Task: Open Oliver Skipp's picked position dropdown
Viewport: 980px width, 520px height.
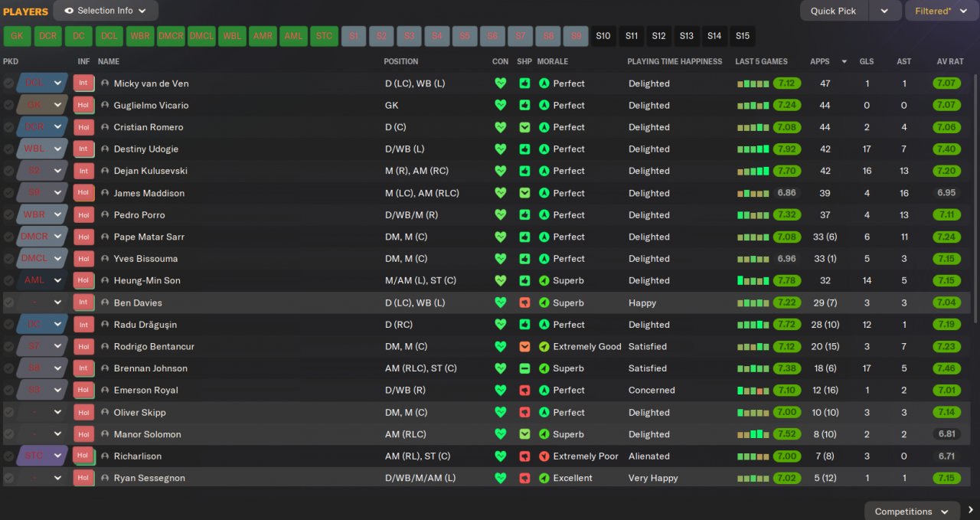Action: click(57, 413)
